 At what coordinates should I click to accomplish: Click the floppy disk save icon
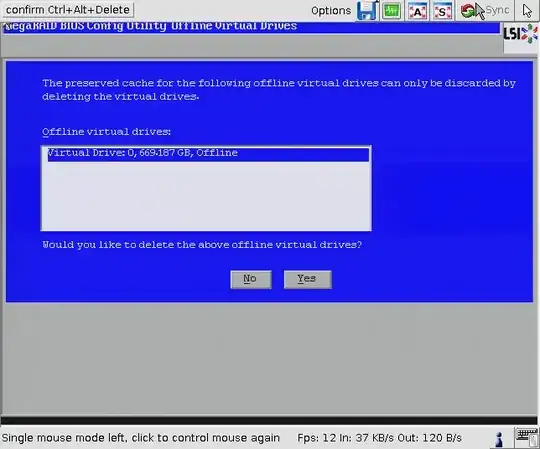366,11
